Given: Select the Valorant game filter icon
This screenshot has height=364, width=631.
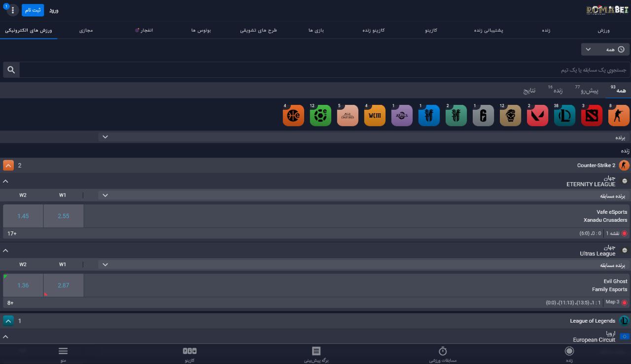Looking at the screenshot, I should click(x=537, y=116).
